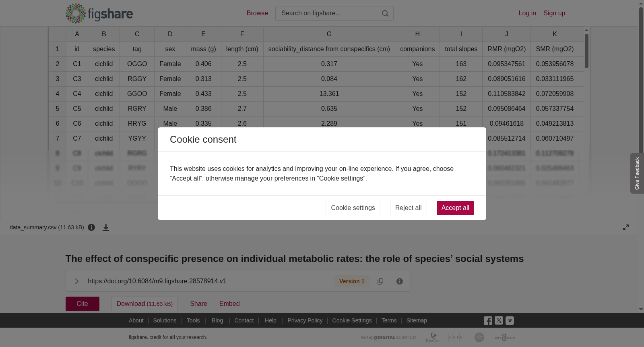This screenshot has height=347, width=644.
Task: Open the Tools footer link
Action: click(x=193, y=320)
